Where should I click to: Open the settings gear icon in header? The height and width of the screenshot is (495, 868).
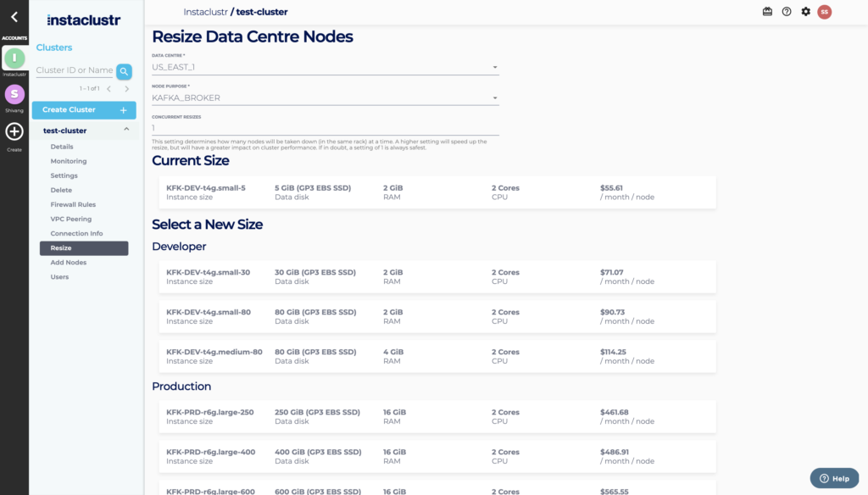(x=805, y=12)
